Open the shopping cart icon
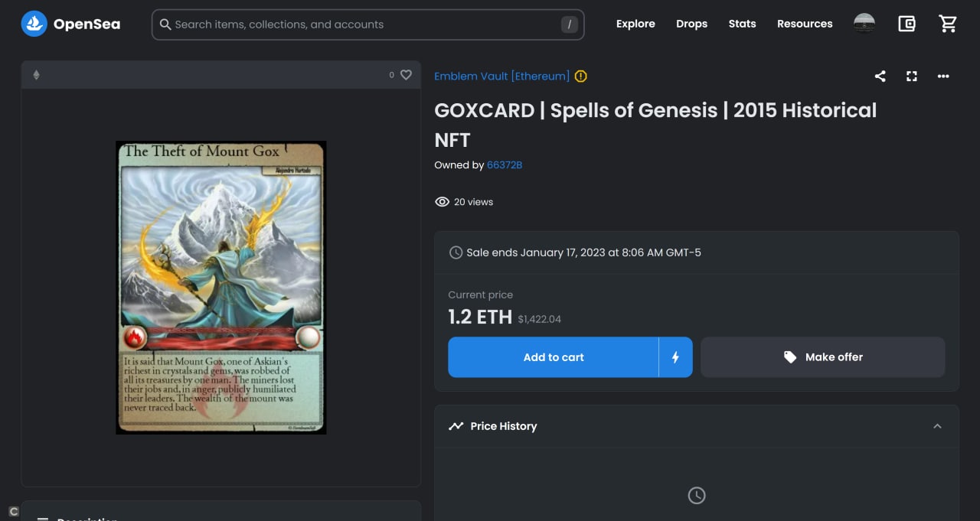This screenshot has height=521, width=980. point(948,24)
